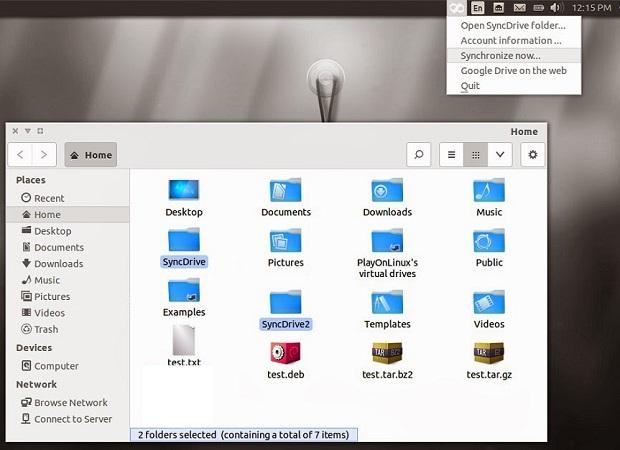Viewport: 620px width, 450px height.
Task: Open Desktop in the Places sidebar
Action: coord(68,231)
